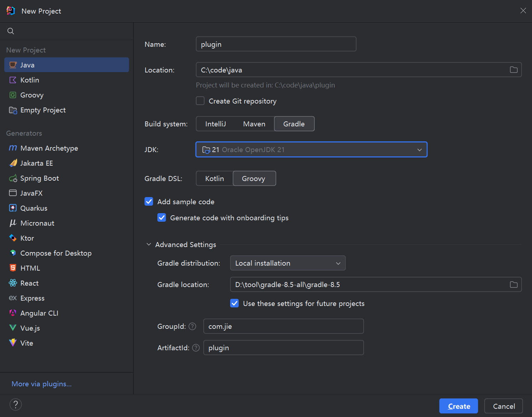Click the React atom icon
The width and height of the screenshot is (532, 417).
pos(13,283)
